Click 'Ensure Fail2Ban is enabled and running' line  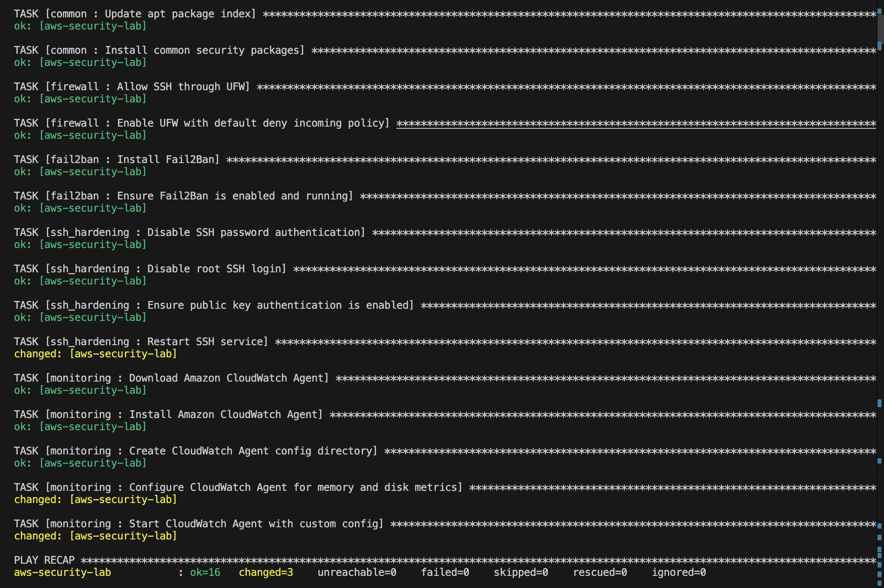pyautogui.click(x=445, y=196)
